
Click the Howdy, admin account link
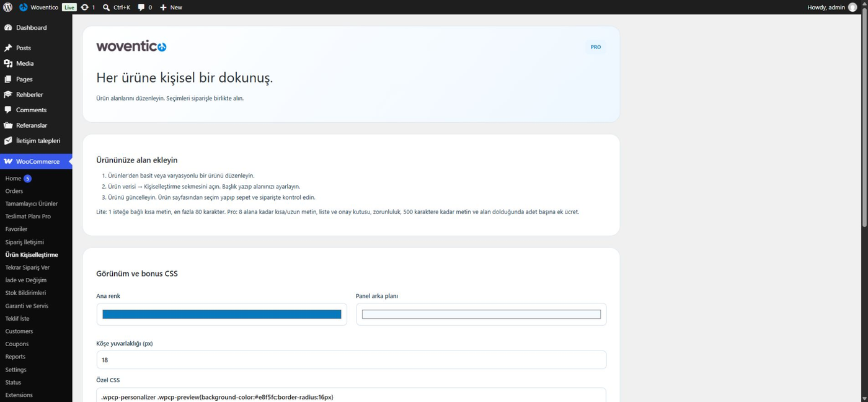pos(832,7)
